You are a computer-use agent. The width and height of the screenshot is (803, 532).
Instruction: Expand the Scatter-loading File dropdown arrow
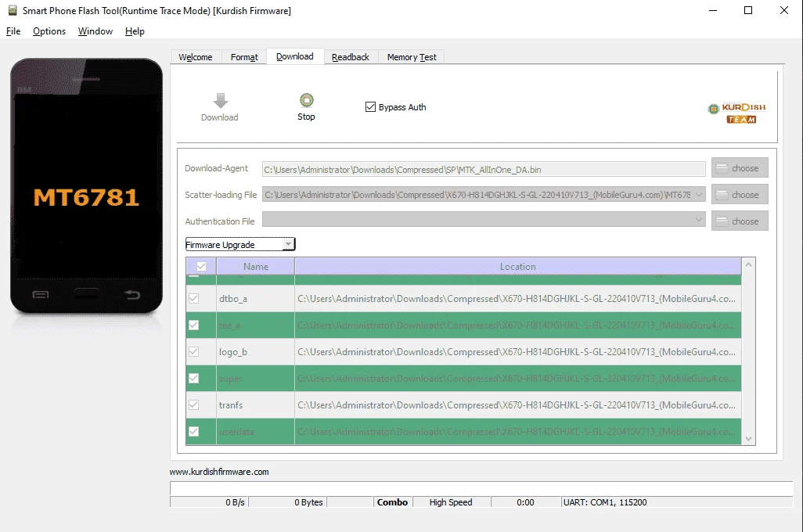coord(699,195)
